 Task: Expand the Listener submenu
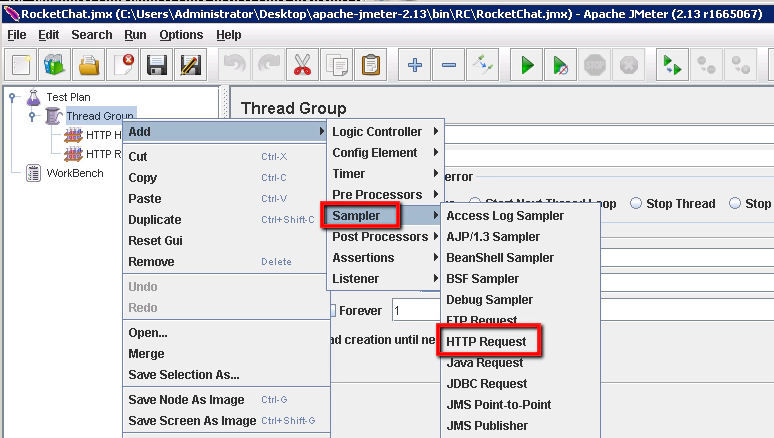click(x=385, y=279)
